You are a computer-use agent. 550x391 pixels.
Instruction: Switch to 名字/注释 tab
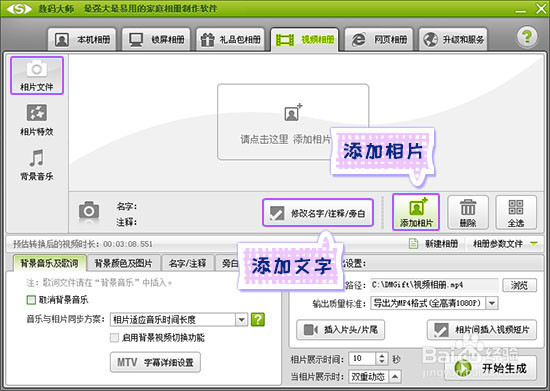[x=187, y=263]
